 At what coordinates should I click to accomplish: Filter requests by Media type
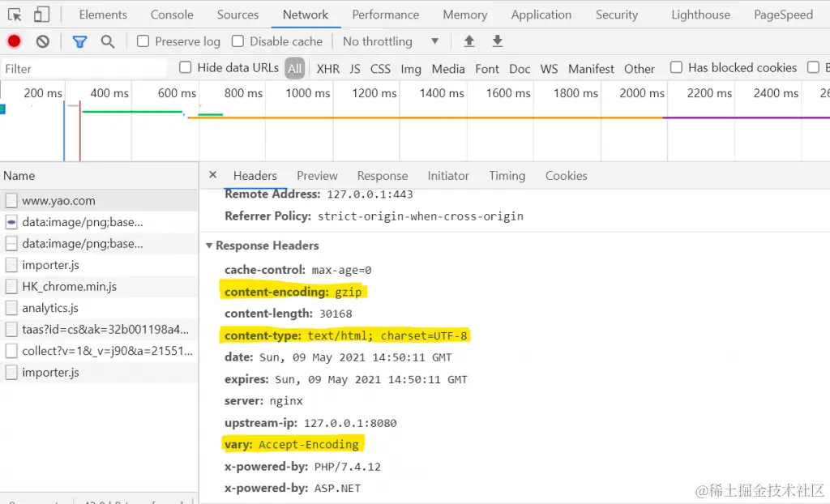coord(447,69)
